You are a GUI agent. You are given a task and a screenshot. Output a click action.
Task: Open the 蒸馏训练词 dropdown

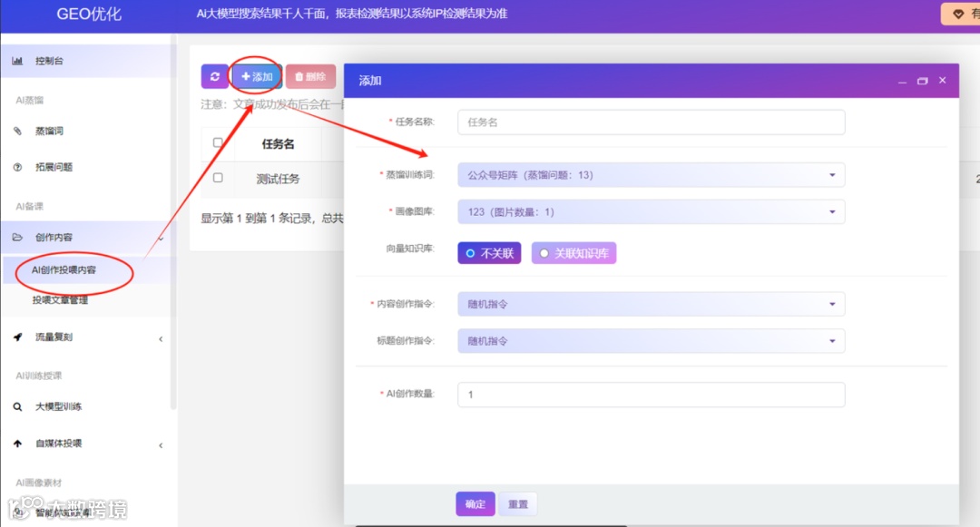pyautogui.click(x=652, y=175)
